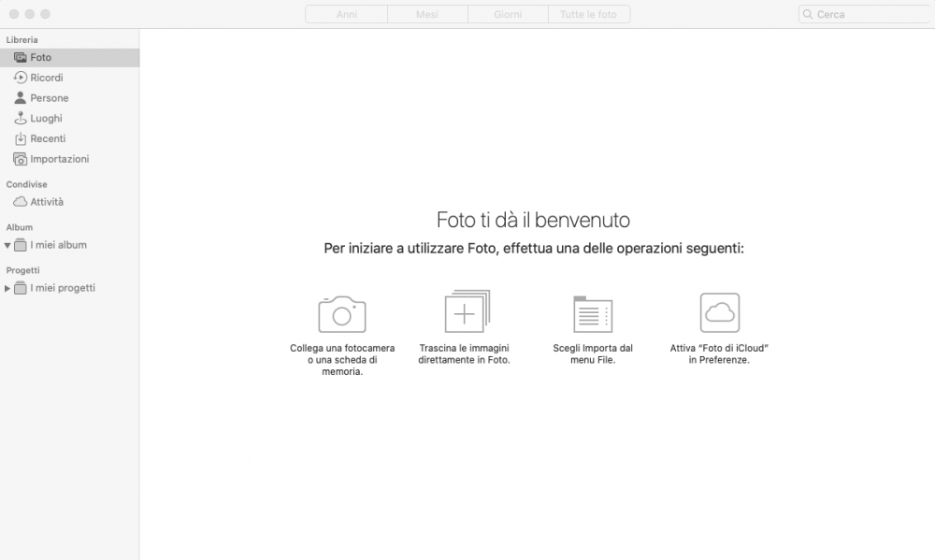Click the large iCloud photos icon
935x560 pixels.
tap(720, 312)
